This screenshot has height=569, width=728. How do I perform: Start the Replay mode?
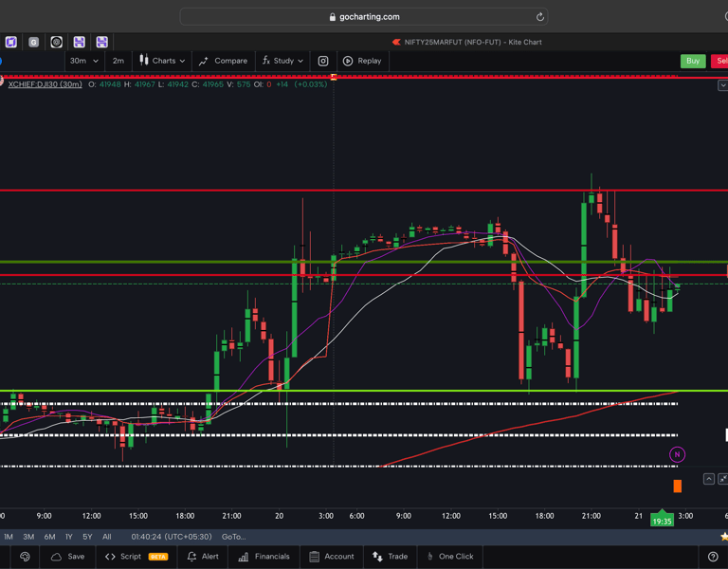362,61
